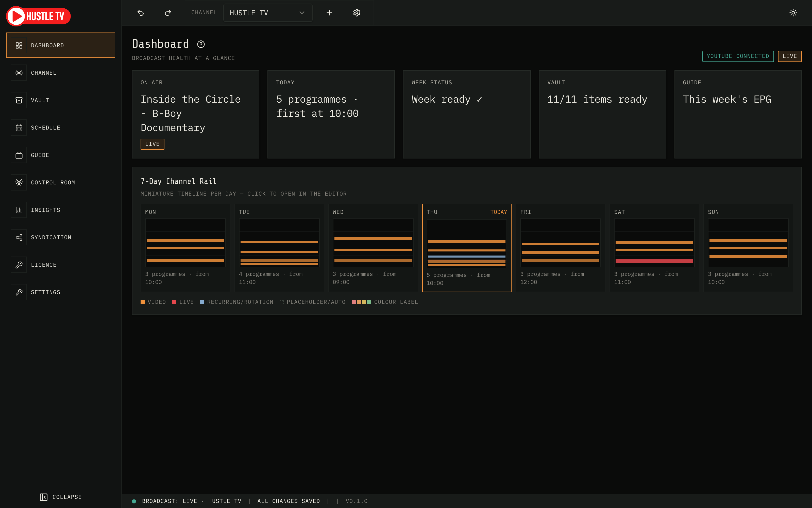Click the Guide TV icon in sidebar
The image size is (812, 508).
tap(19, 155)
